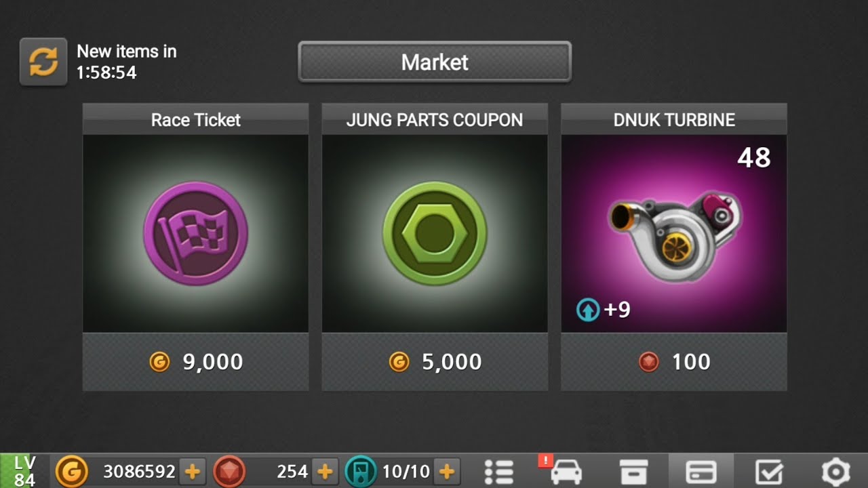Image resolution: width=868 pixels, height=488 pixels.
Task: Open the settings gear icon
Action: pyautogui.click(x=835, y=472)
